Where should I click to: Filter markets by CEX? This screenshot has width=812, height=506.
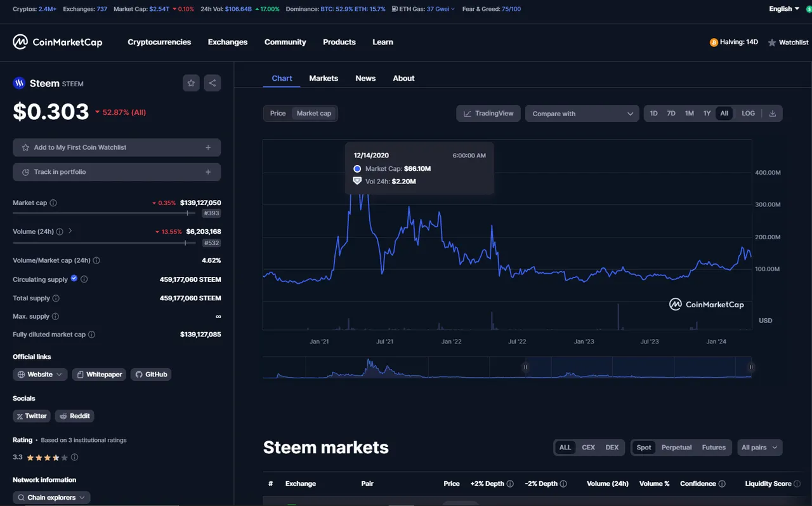tap(589, 448)
